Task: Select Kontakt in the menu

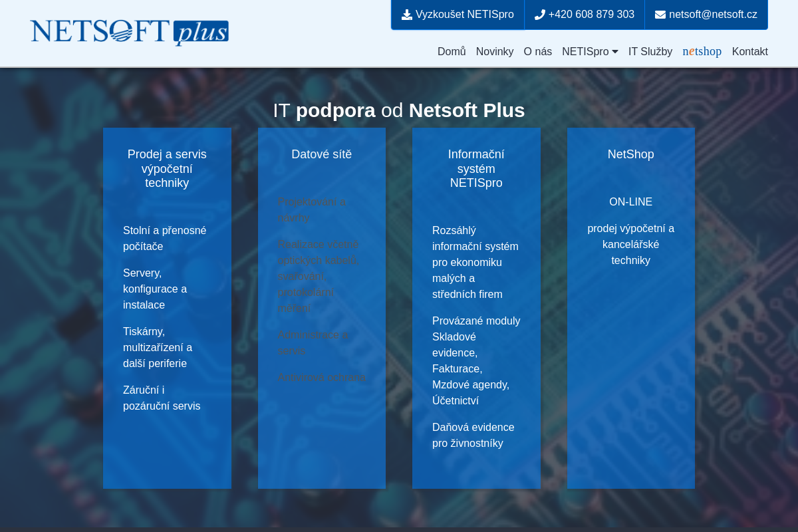Action: [x=750, y=51]
